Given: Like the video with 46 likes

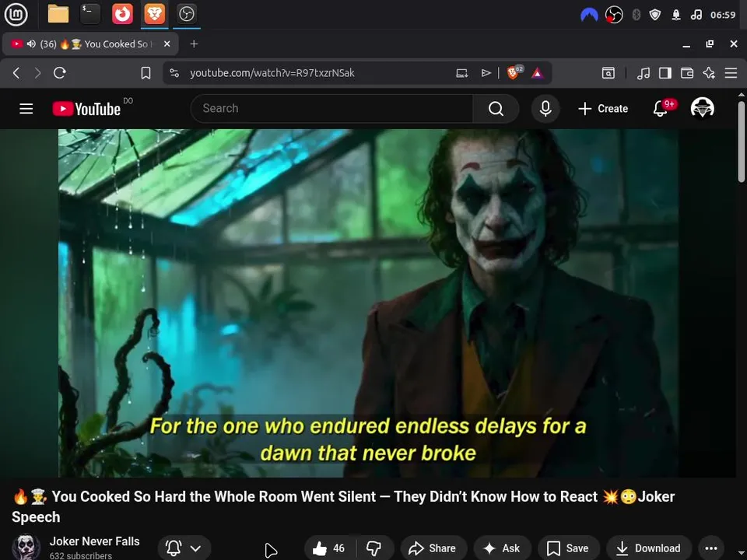Looking at the screenshot, I should pyautogui.click(x=328, y=548).
